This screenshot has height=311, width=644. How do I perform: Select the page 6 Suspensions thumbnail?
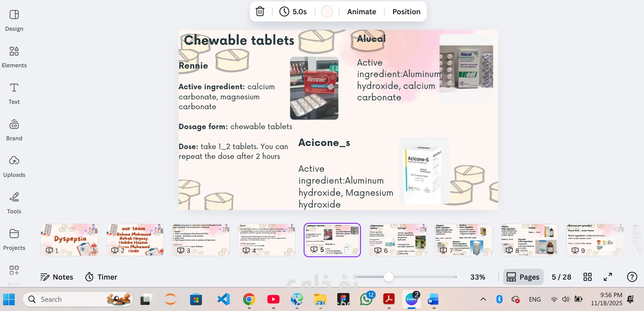coord(398,240)
